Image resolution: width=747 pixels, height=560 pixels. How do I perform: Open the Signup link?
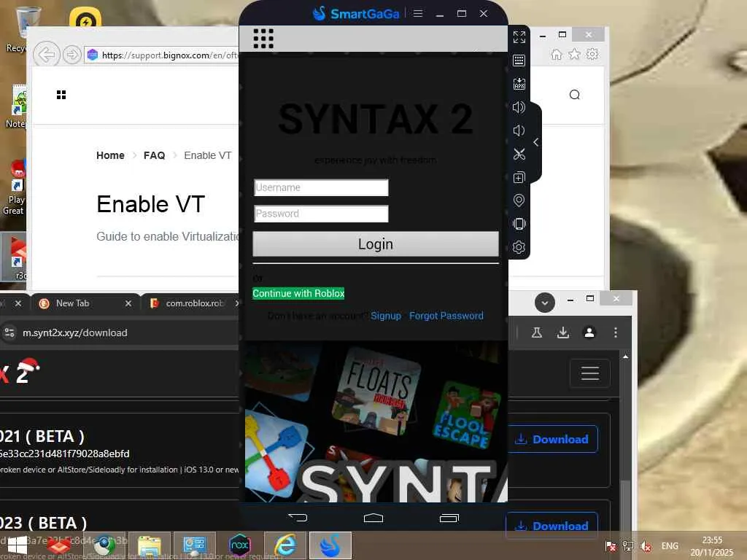point(386,316)
